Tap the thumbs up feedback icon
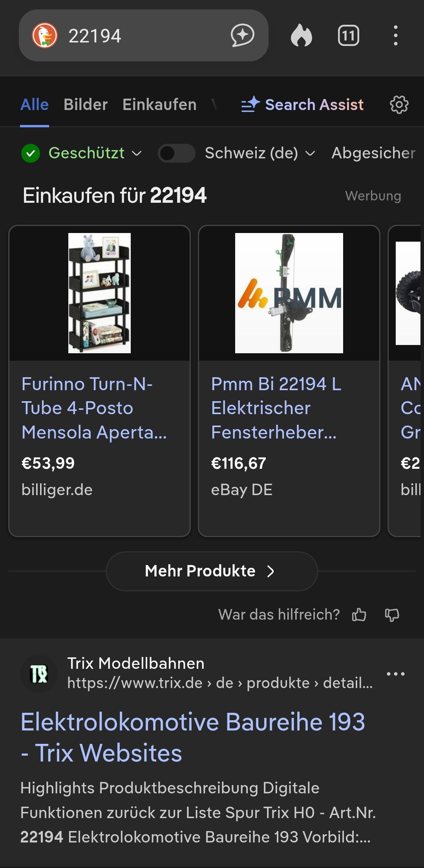This screenshot has height=868, width=424. [359, 615]
